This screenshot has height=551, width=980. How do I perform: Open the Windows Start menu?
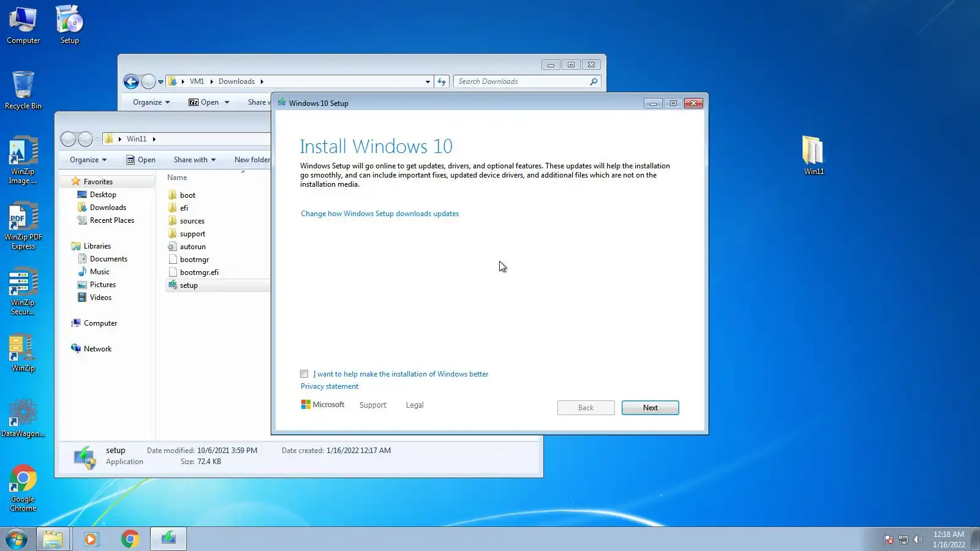click(17, 539)
